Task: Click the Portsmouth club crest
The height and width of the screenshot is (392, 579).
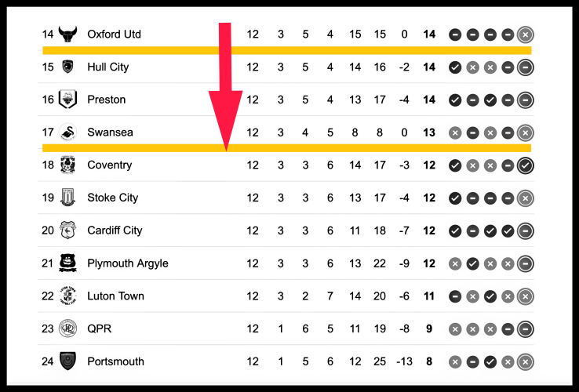Action: tap(68, 361)
